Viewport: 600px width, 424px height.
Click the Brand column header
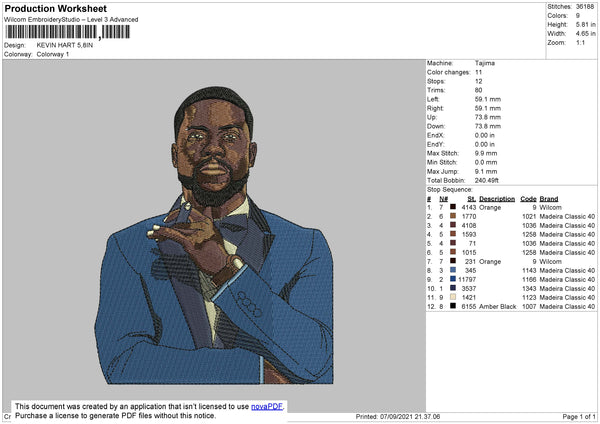(x=549, y=199)
